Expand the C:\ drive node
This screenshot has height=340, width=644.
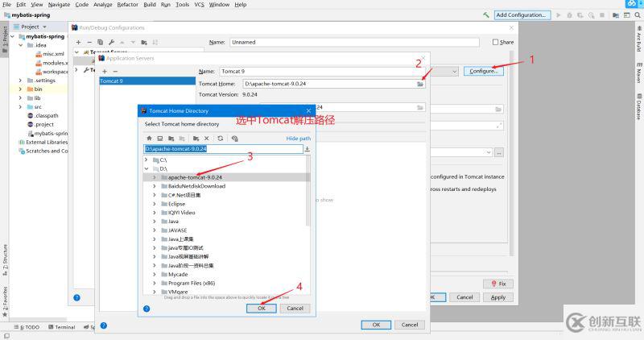(147, 160)
